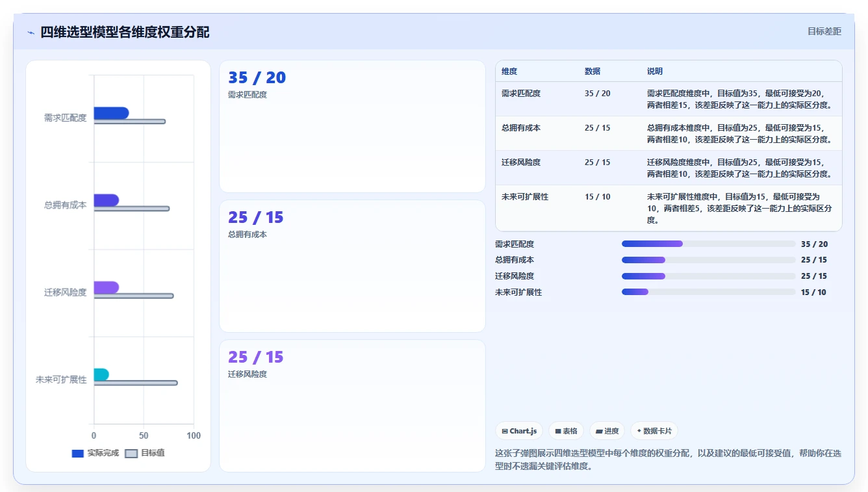
Task: Click the gray target bar for 未来可扩展性
Action: (x=136, y=383)
